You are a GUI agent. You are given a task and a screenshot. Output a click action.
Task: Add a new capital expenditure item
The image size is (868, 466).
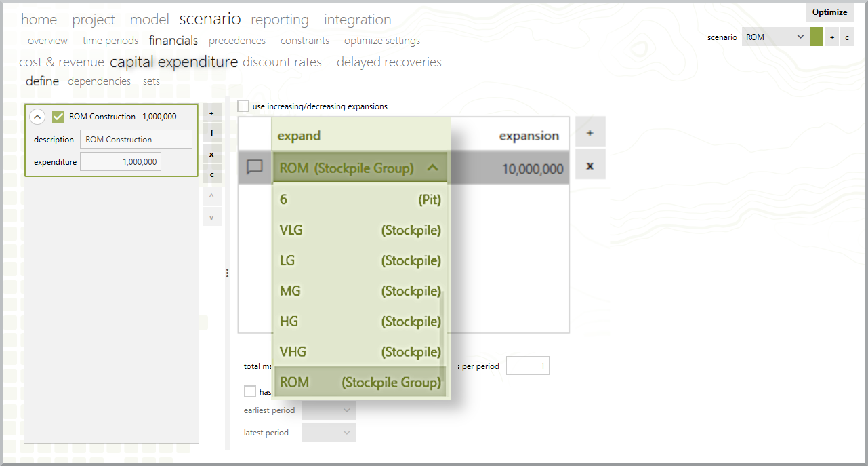(x=211, y=113)
